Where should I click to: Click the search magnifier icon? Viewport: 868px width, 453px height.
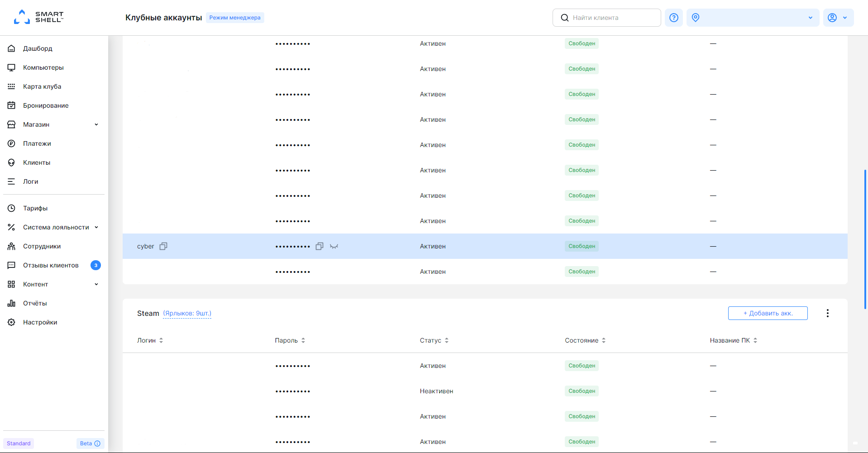pyautogui.click(x=564, y=18)
